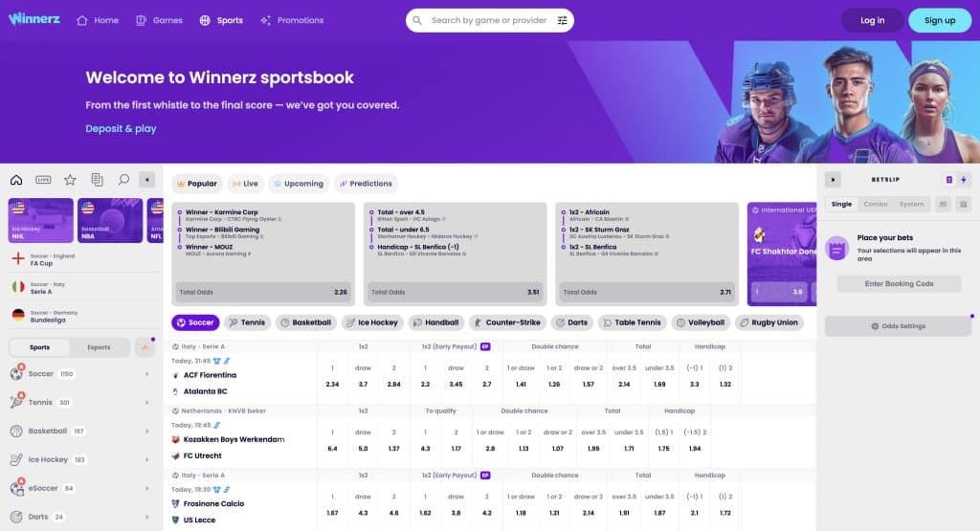Viewport: 980px width, 531px height.
Task: Follow the Deposit & play link
Action: coord(121,129)
